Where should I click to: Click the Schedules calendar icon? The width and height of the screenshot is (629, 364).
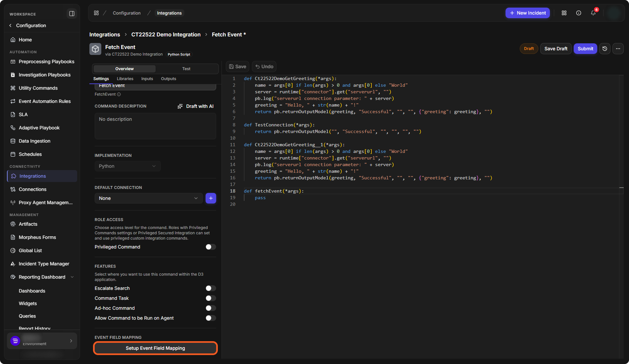click(x=13, y=154)
